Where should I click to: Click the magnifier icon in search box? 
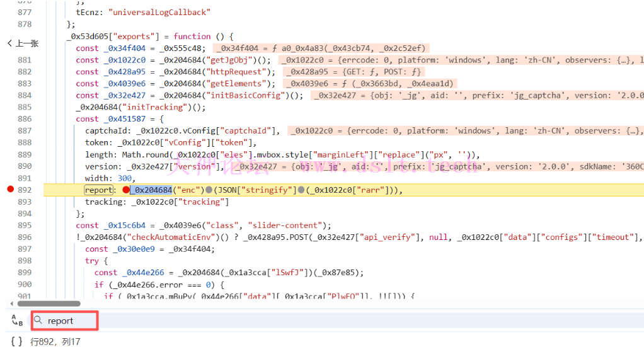(40, 321)
